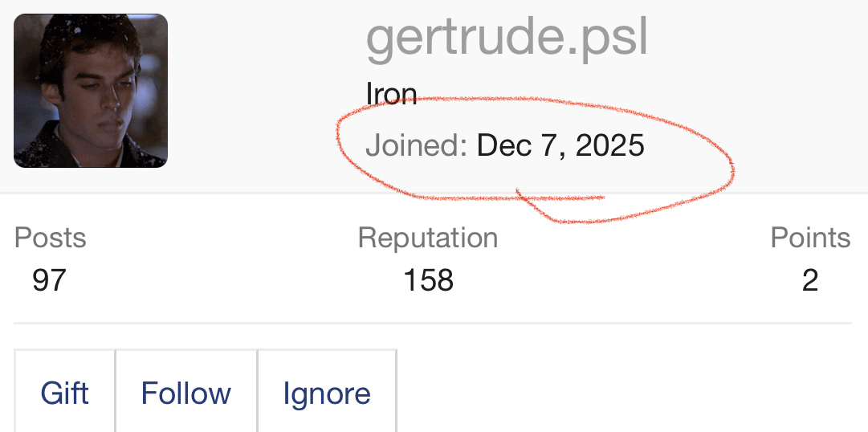Click the Posts stat label

pyautogui.click(x=51, y=238)
